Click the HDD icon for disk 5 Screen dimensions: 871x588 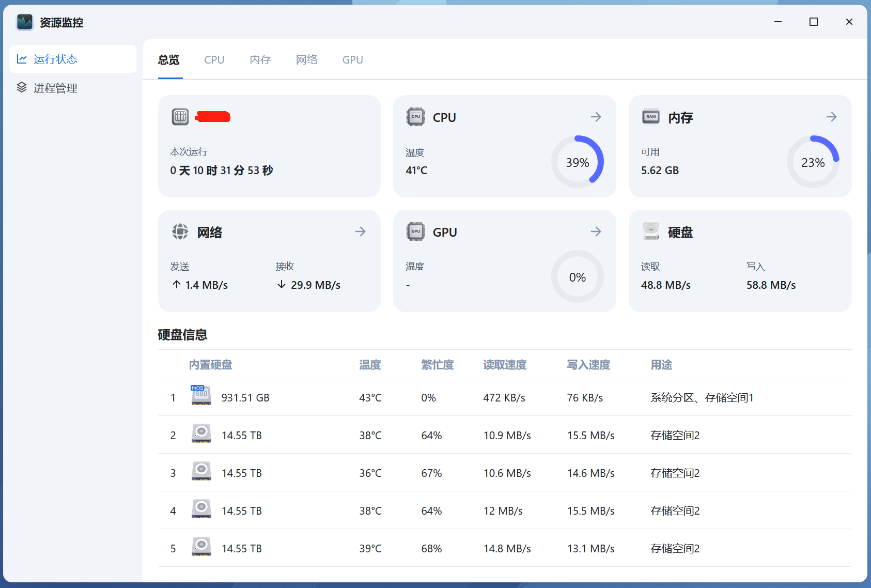(x=201, y=547)
